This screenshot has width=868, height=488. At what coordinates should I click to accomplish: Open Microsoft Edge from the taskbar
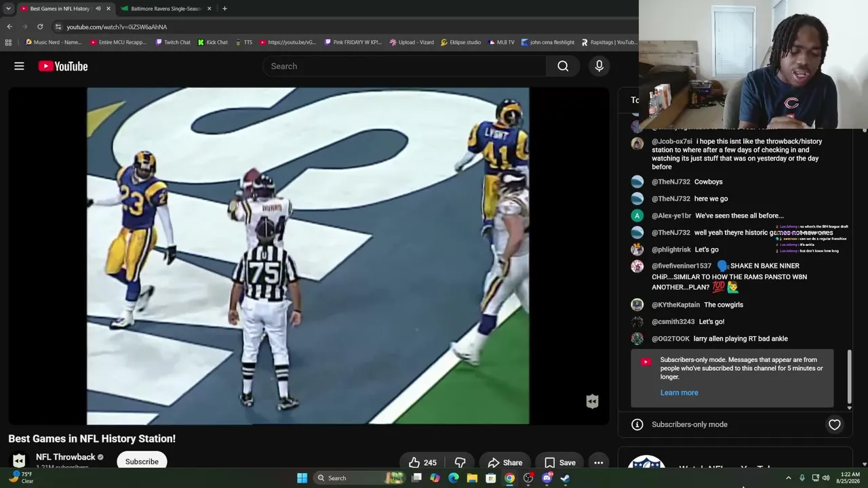point(454,478)
